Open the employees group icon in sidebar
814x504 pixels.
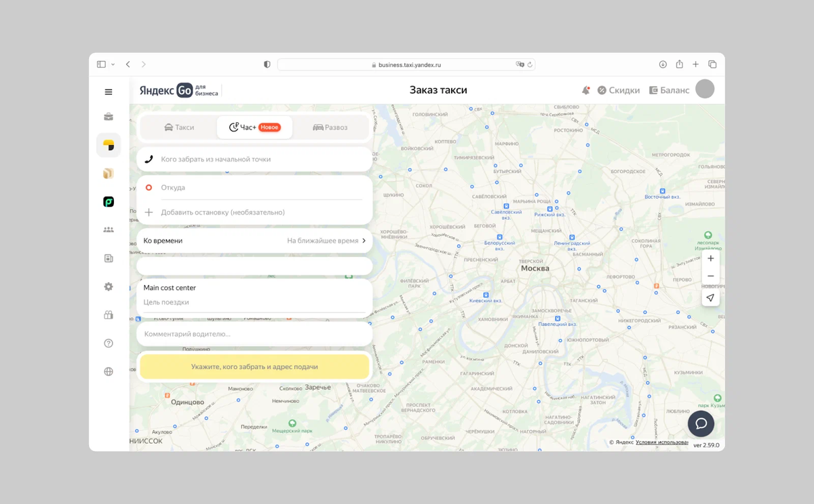pos(109,230)
